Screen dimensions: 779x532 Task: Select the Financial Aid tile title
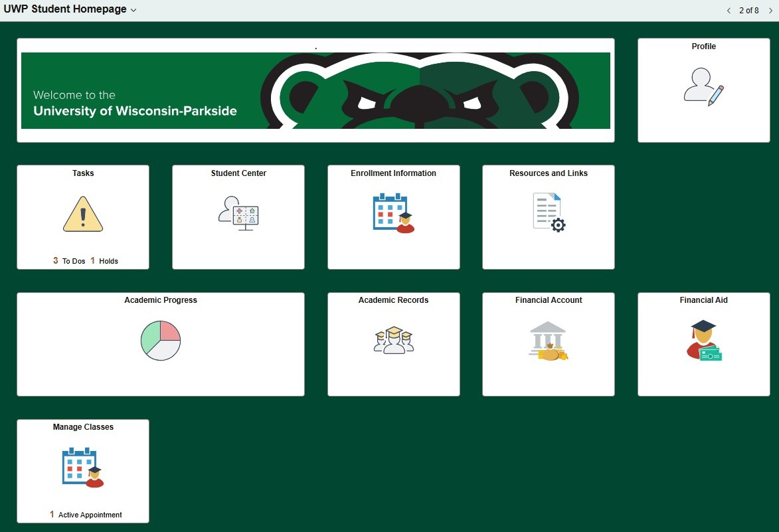703,300
